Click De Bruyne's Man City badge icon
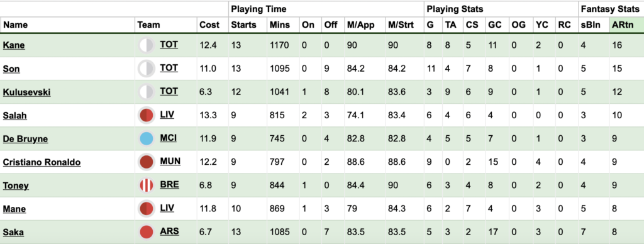644x244 pixels. click(x=147, y=139)
